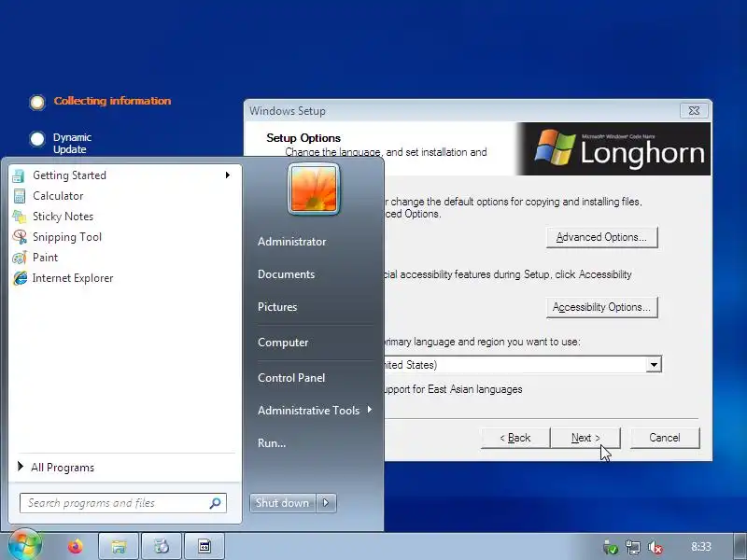Cancel the Windows Setup wizard
This screenshot has height=560, width=747.
tap(665, 438)
